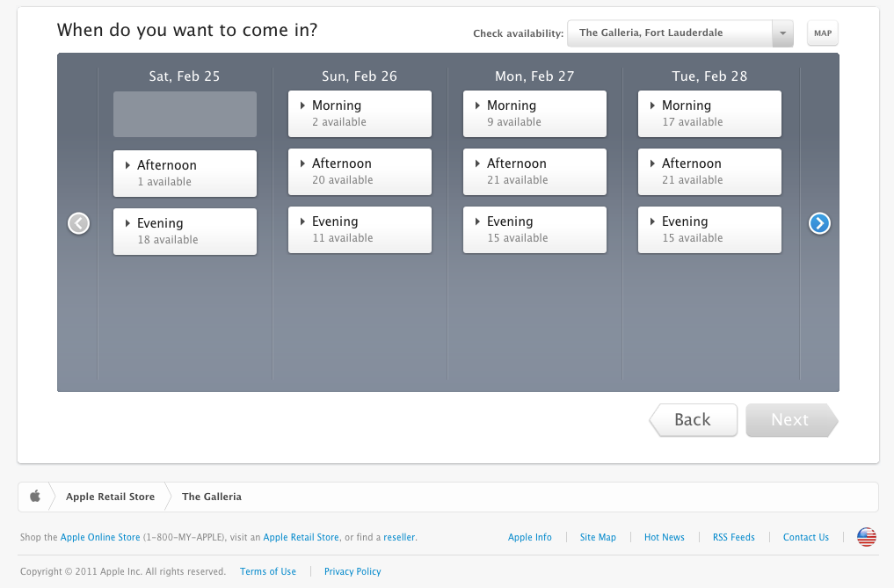Expand Mon Feb 27 Afternoon slot
Image resolution: width=894 pixels, height=588 pixels.
[534, 171]
